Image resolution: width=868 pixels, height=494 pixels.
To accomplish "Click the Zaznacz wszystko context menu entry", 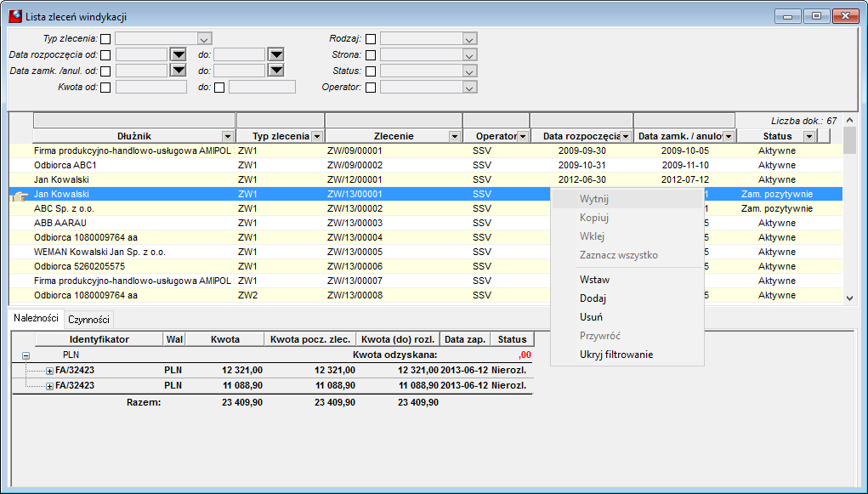I will click(x=627, y=255).
